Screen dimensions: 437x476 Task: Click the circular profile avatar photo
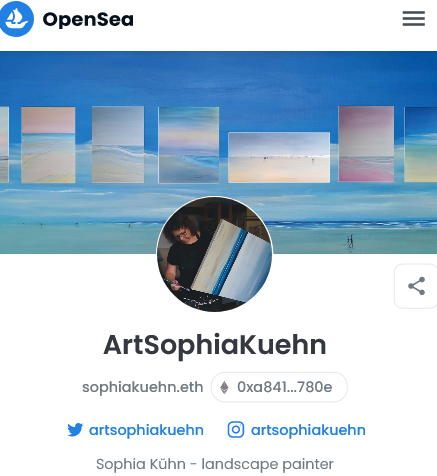point(215,254)
